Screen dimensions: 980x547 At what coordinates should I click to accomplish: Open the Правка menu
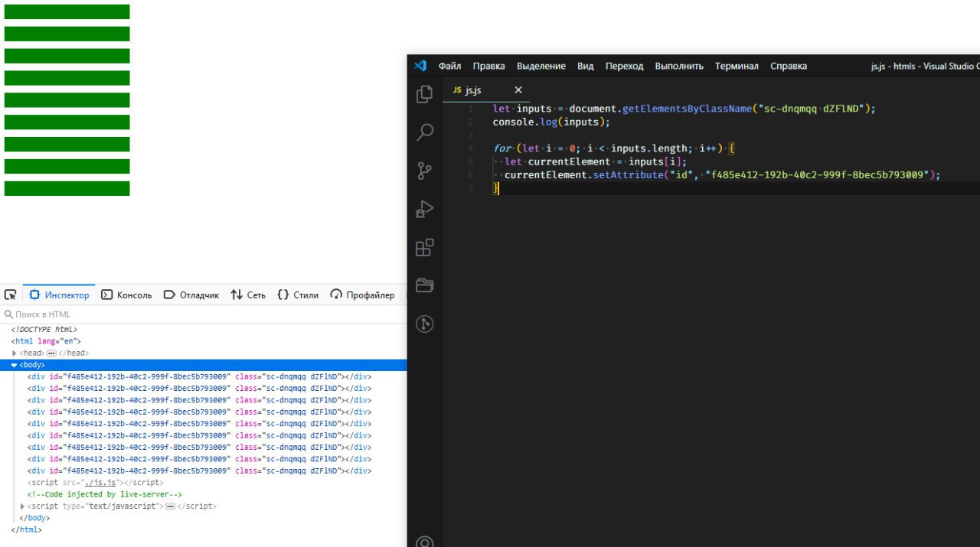coord(488,66)
